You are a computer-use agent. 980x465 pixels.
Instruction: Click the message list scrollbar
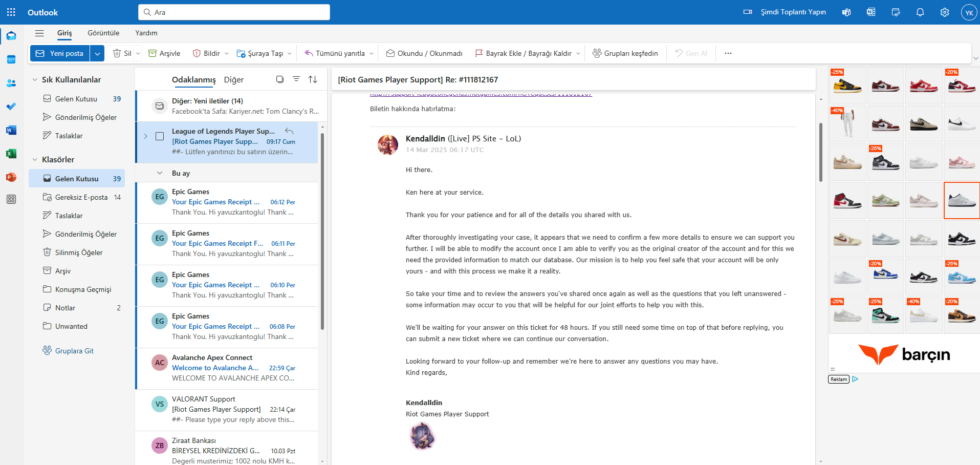point(322,231)
